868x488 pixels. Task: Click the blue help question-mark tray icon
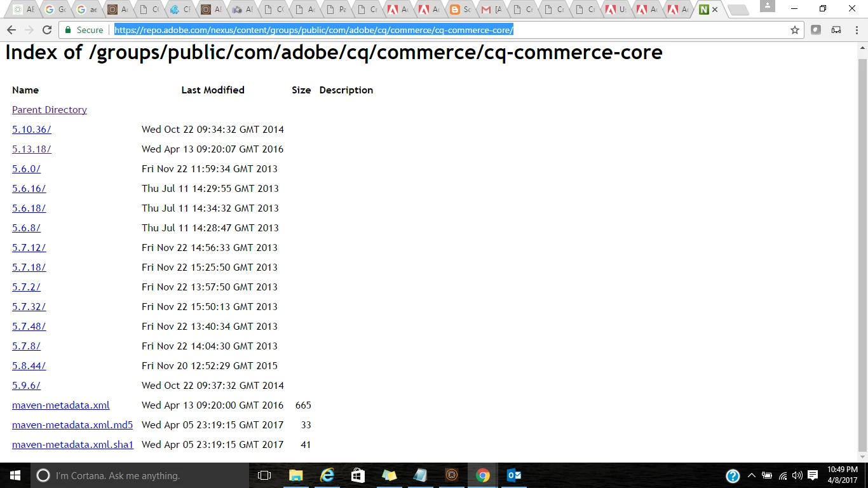click(733, 475)
